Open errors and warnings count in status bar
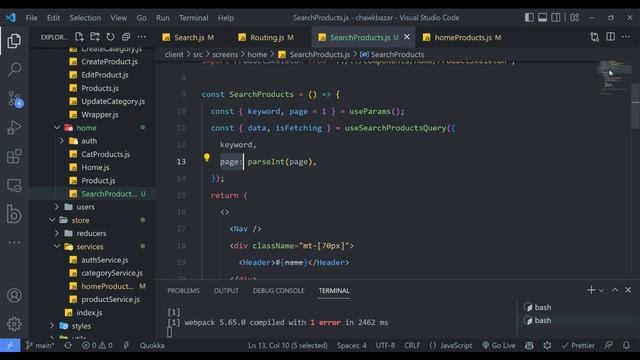Image resolution: width=640 pixels, height=360 pixels. click(97, 345)
